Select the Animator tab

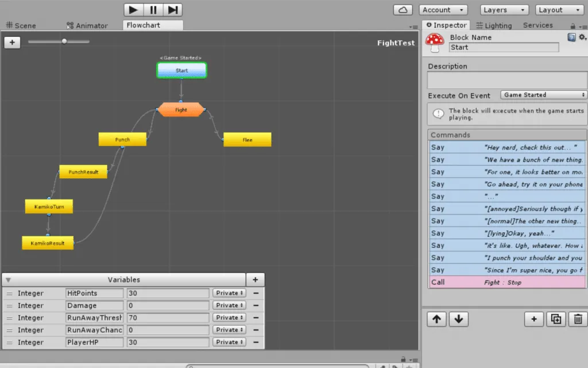(88, 25)
